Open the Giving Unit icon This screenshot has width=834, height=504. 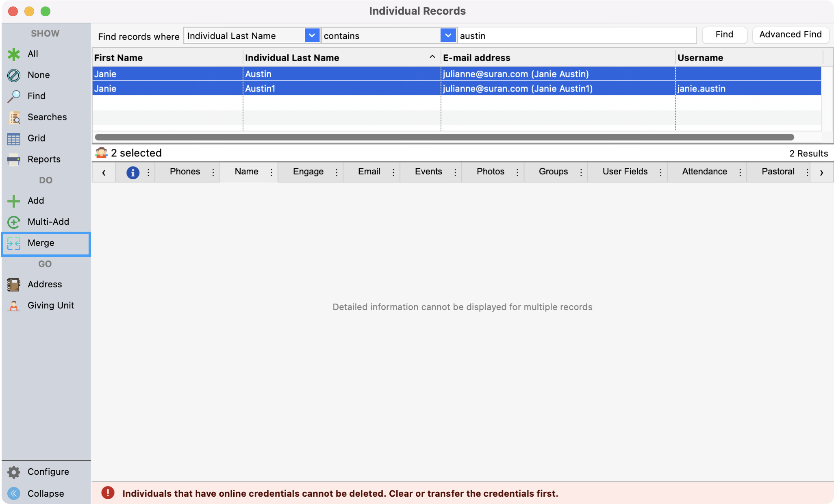click(14, 306)
